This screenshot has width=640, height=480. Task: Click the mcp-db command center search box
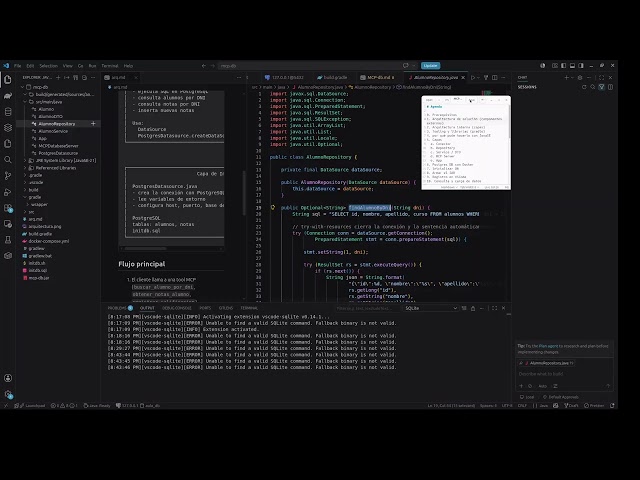click(x=310, y=66)
